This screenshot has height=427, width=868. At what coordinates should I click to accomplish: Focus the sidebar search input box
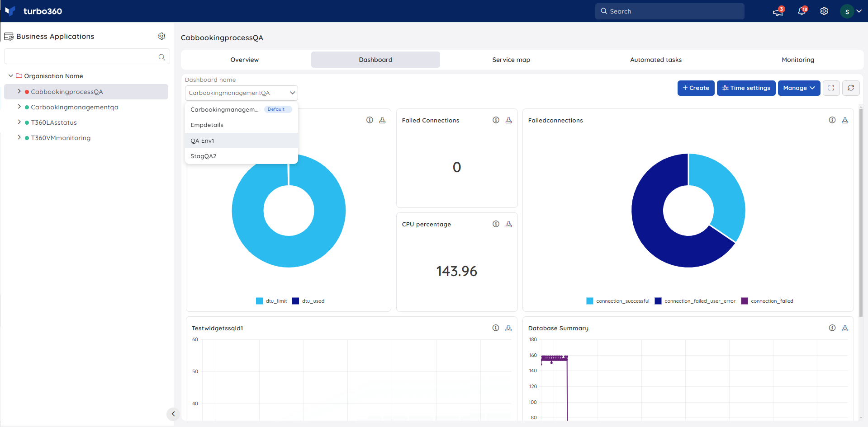pos(87,56)
